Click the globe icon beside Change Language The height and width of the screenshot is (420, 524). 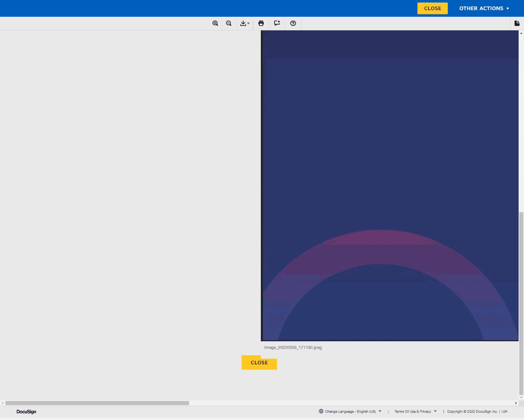click(x=321, y=411)
